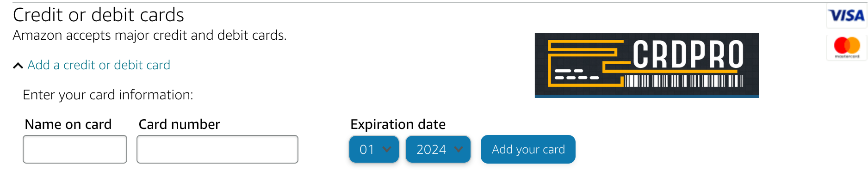Click the barcode graphic in the CRDPRO banner
The width and height of the screenshot is (868, 183).
tap(684, 81)
